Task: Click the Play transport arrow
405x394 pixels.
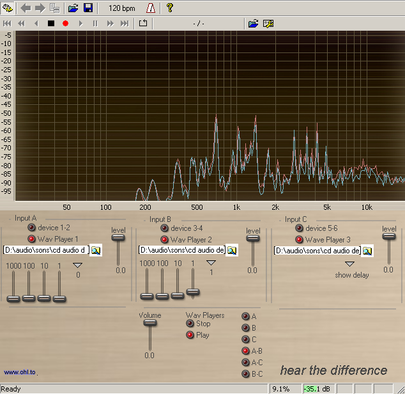Action: click(x=80, y=23)
